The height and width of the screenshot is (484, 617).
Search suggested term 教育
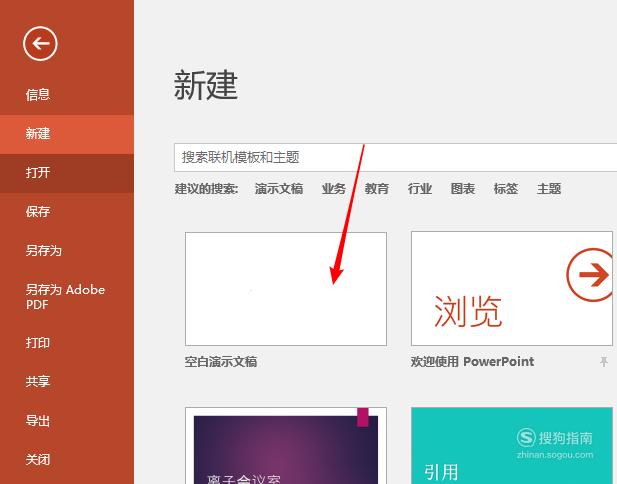tap(377, 189)
